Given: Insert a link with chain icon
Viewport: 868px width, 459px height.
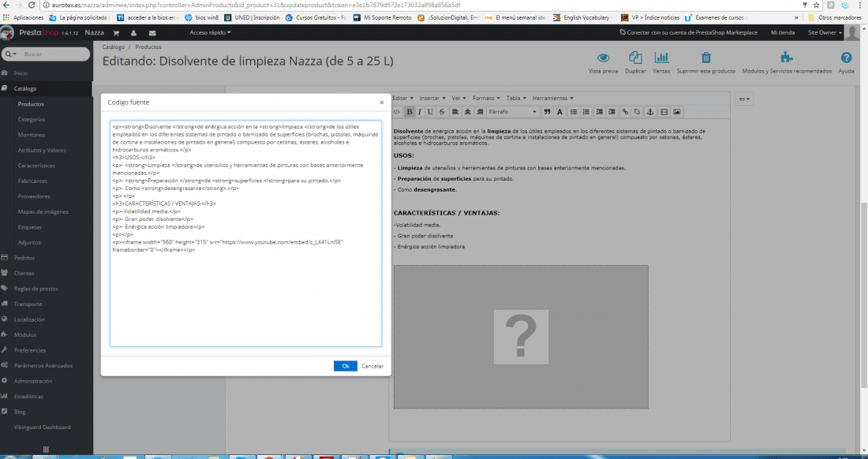Looking at the screenshot, I should (625, 112).
